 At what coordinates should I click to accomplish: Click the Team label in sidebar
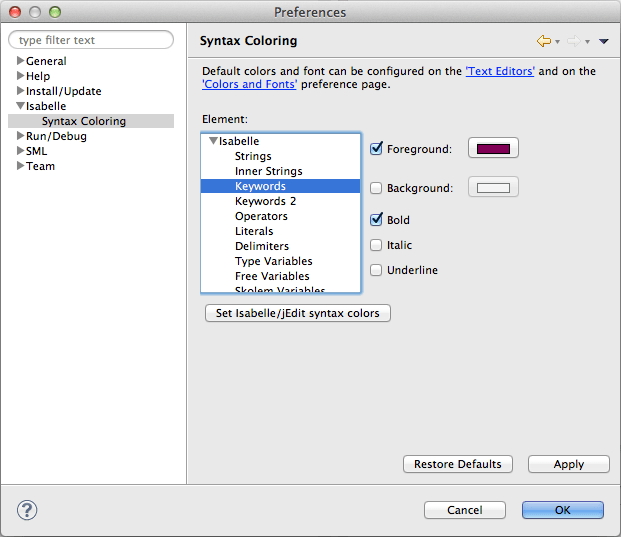(40, 166)
